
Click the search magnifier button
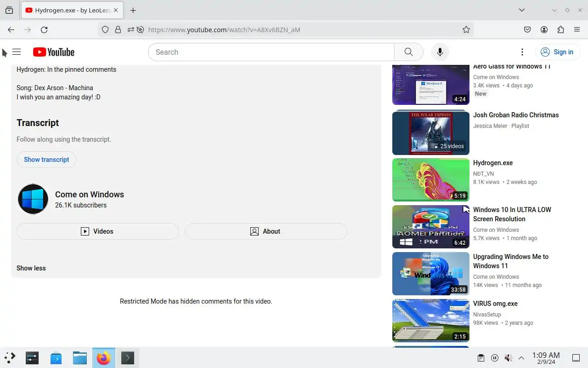tap(408, 52)
